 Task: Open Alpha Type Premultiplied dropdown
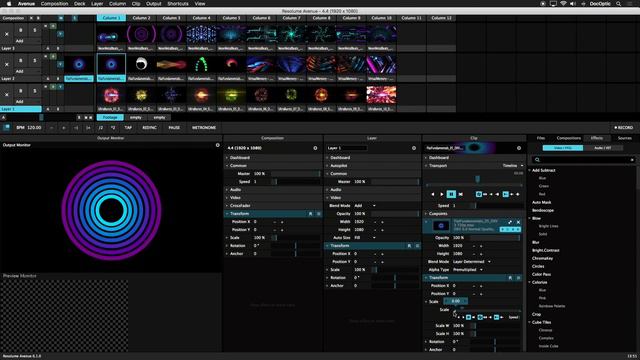[468, 270]
